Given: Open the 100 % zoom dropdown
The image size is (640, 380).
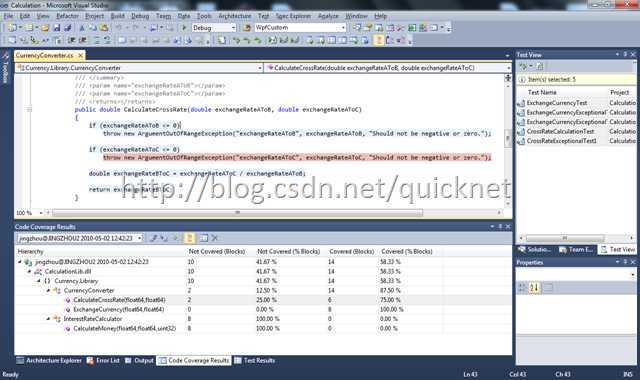Looking at the screenshot, I should click(41, 213).
